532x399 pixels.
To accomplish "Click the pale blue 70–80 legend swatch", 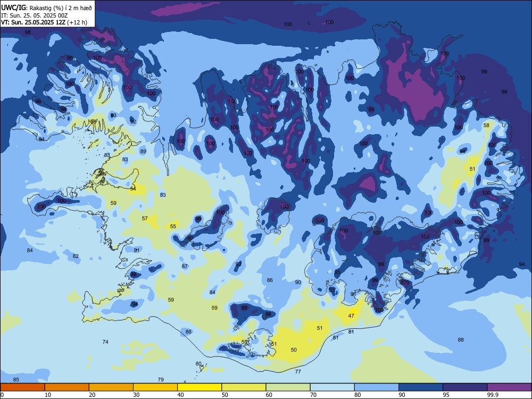I will click(x=332, y=387).
